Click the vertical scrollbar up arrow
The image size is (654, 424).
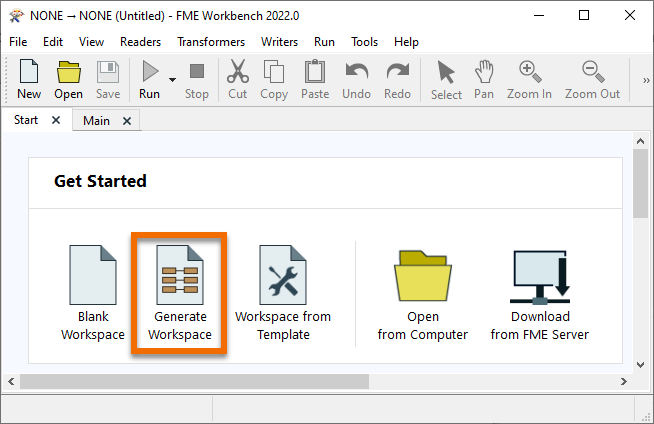[x=640, y=141]
